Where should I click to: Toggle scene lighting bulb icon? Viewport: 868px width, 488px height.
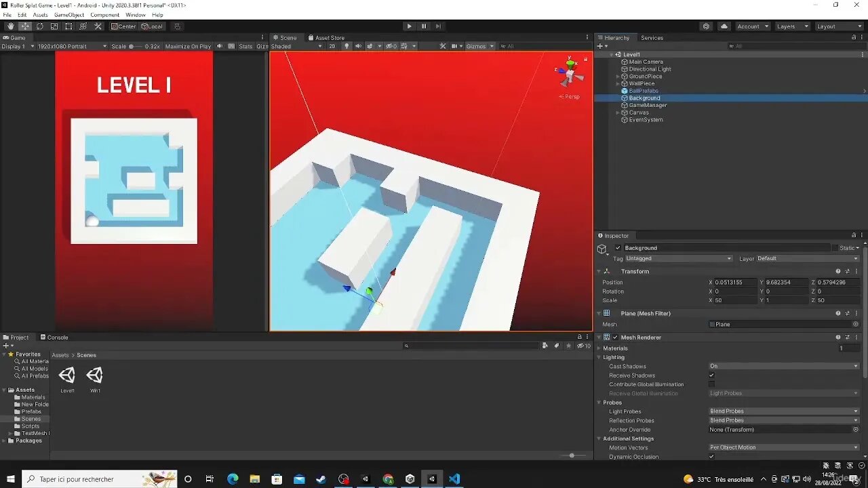pos(347,46)
